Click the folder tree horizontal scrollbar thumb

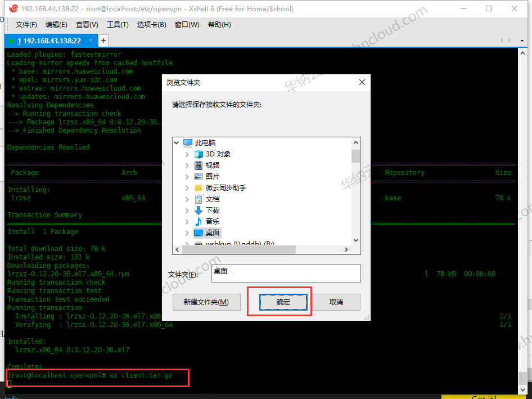click(239, 250)
